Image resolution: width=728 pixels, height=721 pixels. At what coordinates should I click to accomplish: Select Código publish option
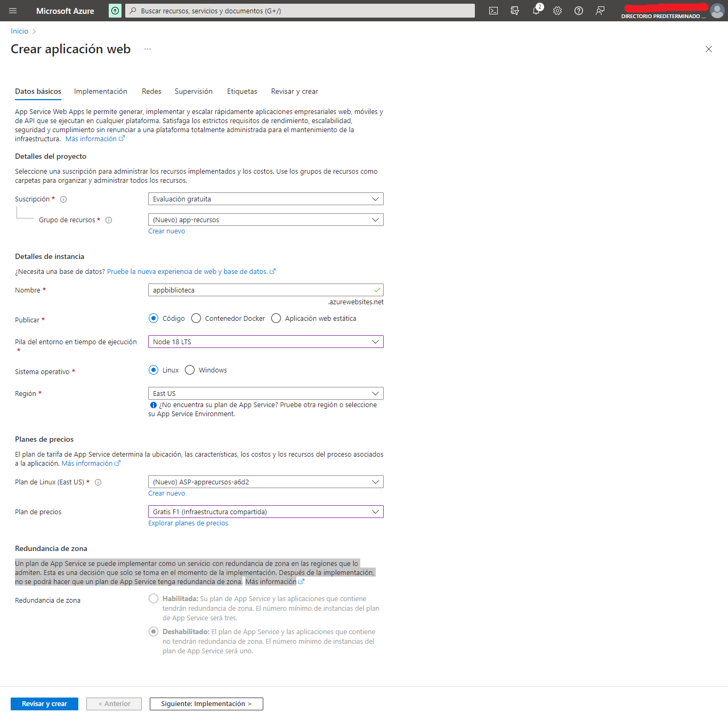tap(153, 318)
